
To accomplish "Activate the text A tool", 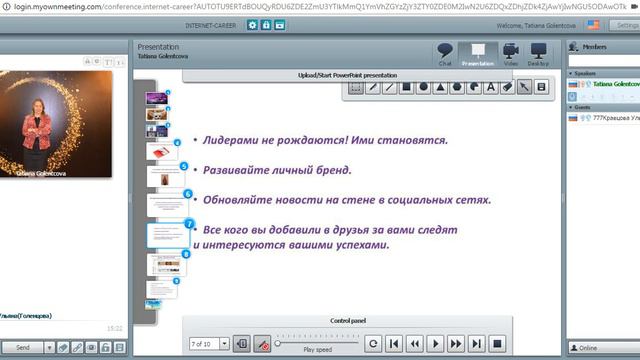I will (491, 87).
